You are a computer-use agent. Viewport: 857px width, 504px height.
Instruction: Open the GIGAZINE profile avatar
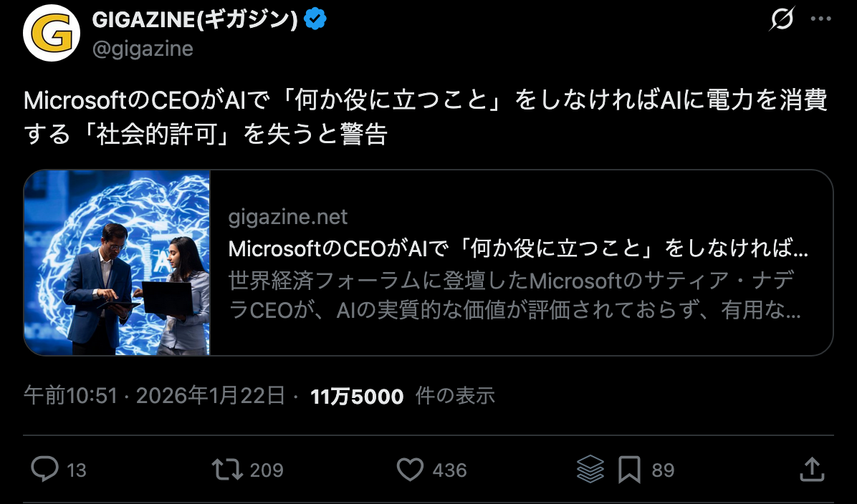[51, 34]
